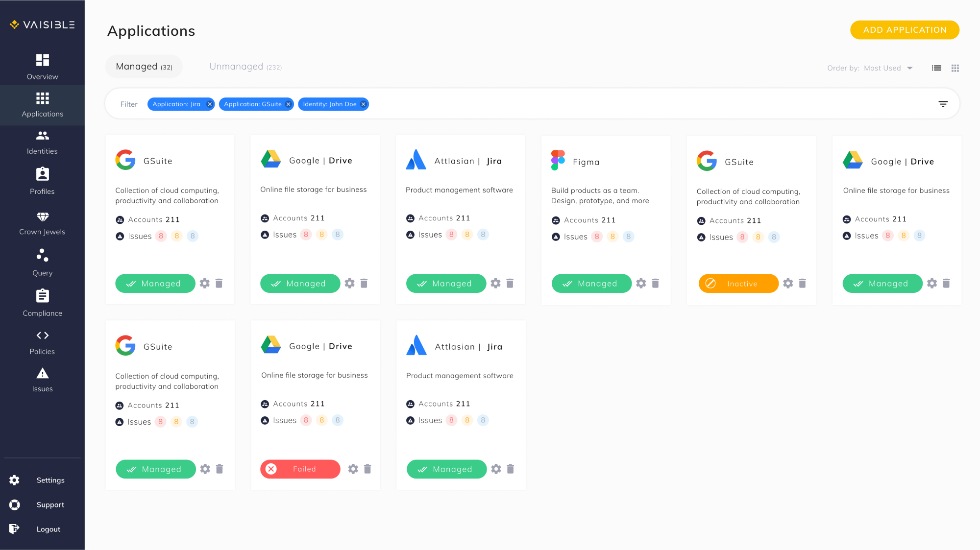Open filter options icon in filter bar

[x=943, y=104]
